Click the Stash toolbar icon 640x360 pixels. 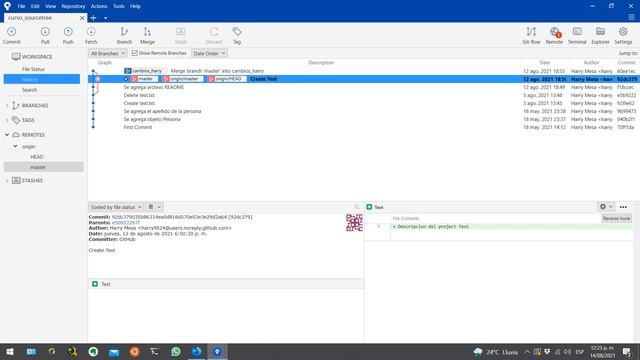[x=180, y=35]
